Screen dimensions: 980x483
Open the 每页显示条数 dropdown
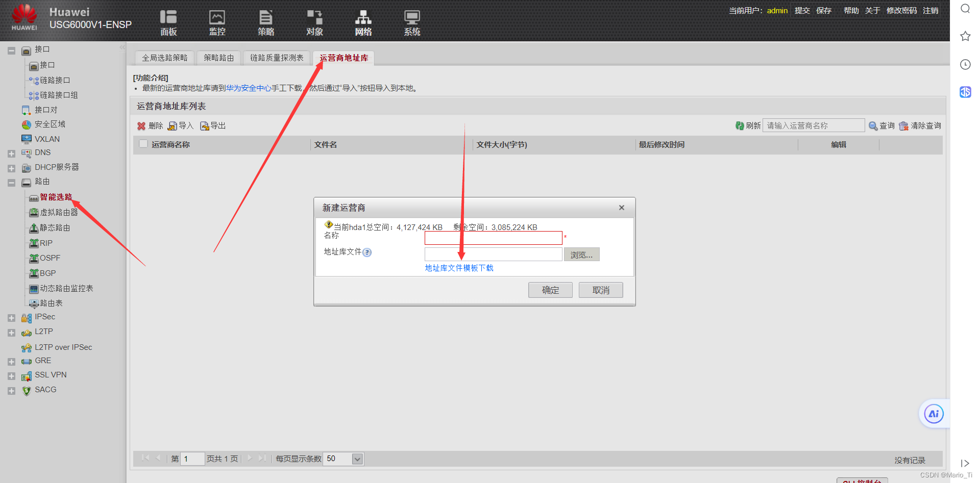coord(357,459)
